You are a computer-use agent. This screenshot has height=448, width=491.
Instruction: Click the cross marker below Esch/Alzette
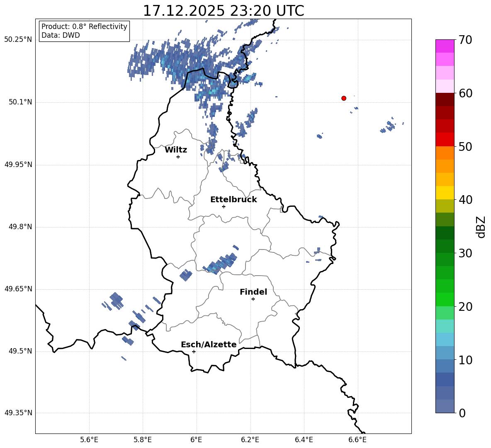pos(194,351)
